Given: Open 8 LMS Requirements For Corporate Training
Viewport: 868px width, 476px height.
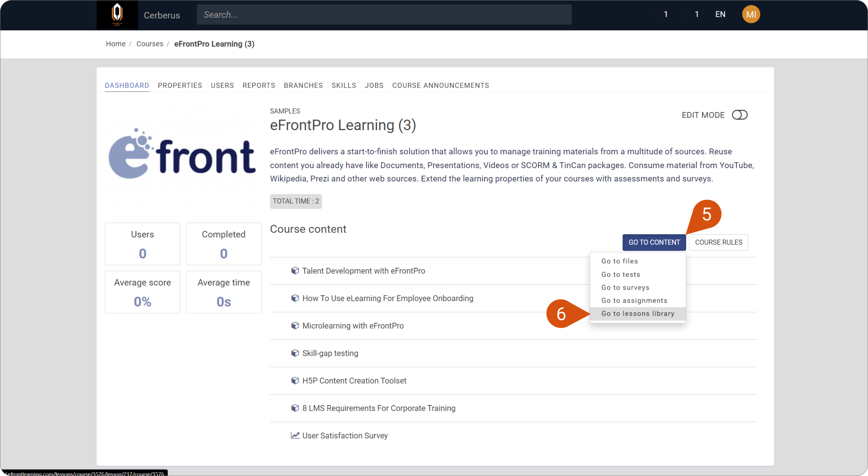Looking at the screenshot, I should click(x=379, y=408).
